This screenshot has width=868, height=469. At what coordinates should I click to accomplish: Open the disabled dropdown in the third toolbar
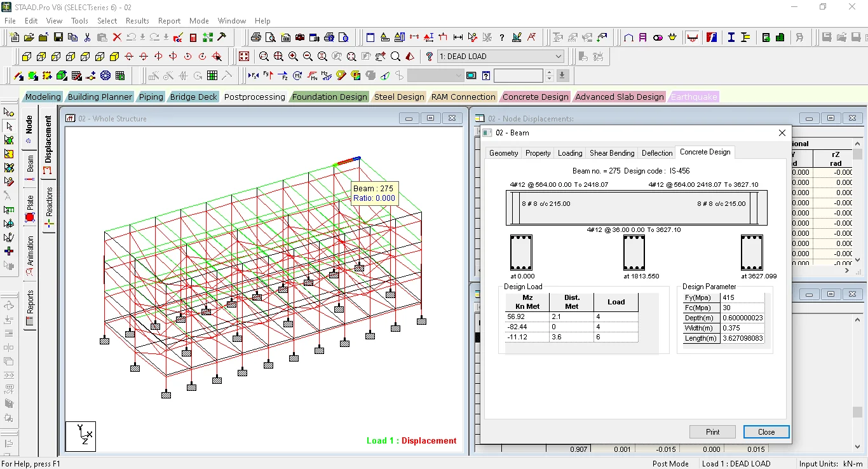(x=436, y=76)
